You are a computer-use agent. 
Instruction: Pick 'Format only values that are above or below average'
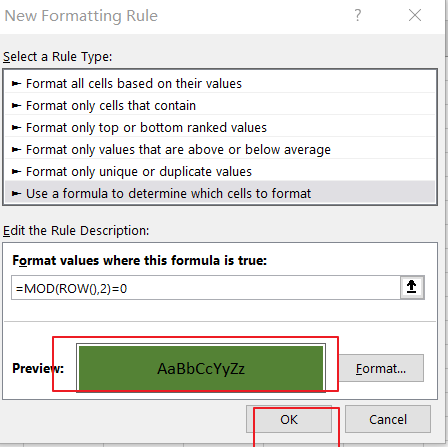click(220, 149)
